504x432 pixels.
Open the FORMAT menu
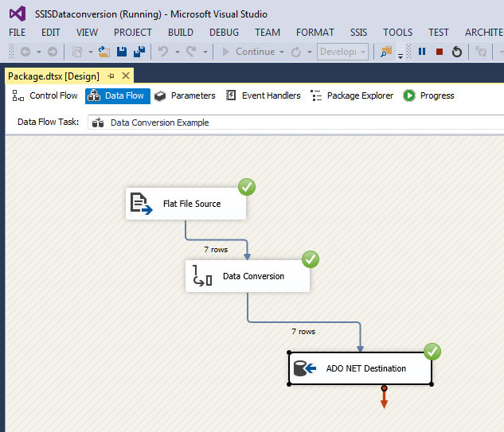(315, 33)
